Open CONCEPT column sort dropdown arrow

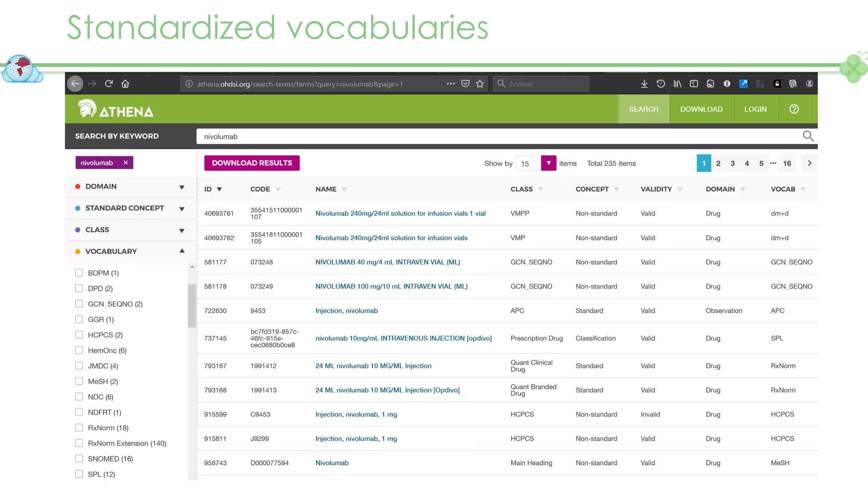point(616,189)
